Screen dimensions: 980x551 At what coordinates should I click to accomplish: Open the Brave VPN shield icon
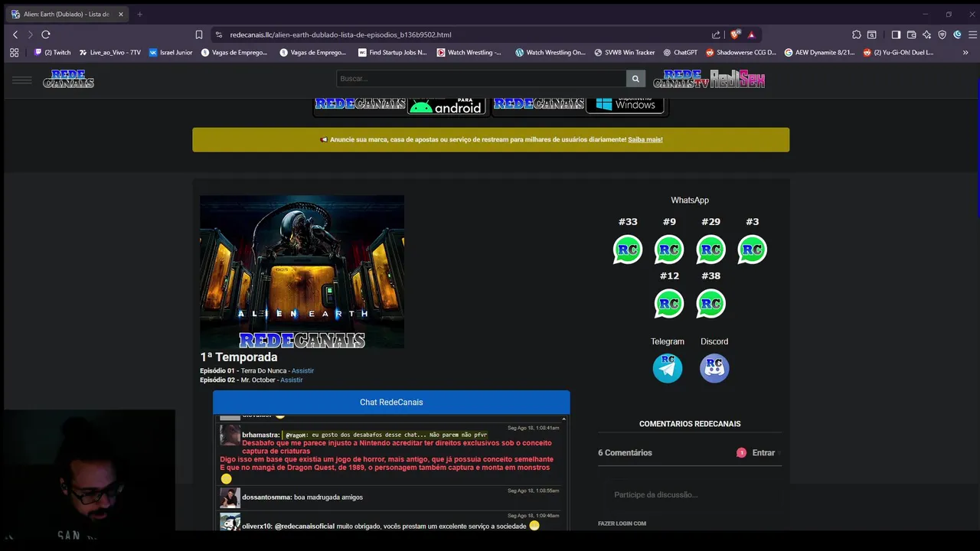pos(942,34)
